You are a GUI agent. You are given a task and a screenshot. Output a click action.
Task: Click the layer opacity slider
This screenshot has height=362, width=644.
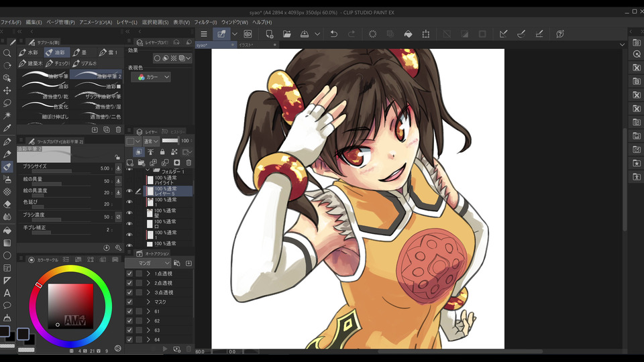(170, 141)
